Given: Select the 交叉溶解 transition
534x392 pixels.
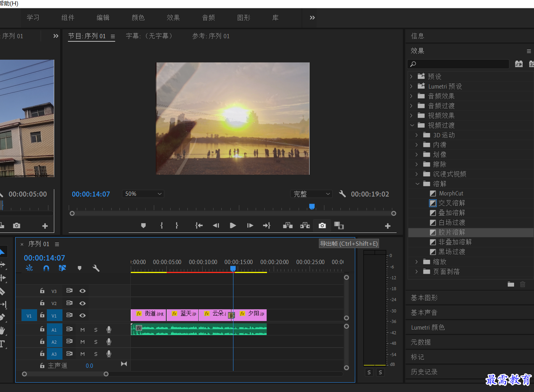Looking at the screenshot, I should (452, 203).
